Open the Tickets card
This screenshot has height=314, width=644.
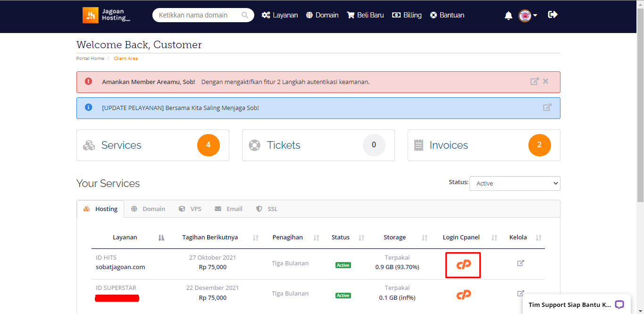click(x=318, y=145)
